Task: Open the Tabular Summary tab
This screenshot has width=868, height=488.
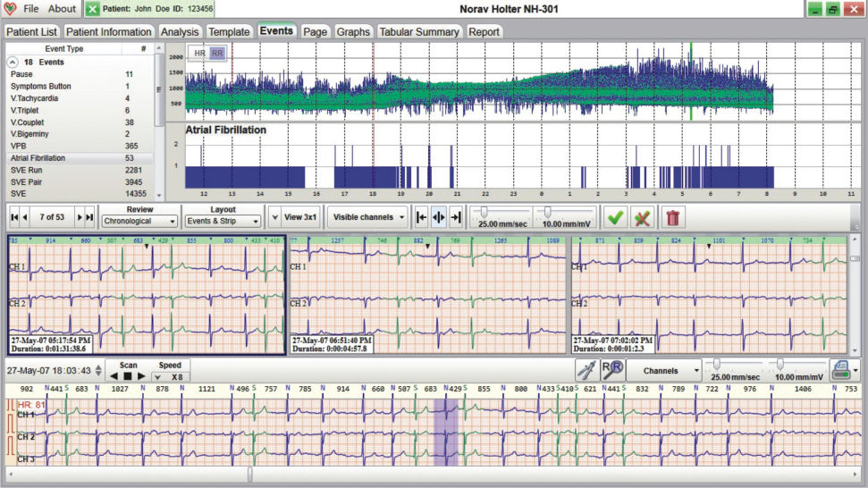Action: coord(418,31)
